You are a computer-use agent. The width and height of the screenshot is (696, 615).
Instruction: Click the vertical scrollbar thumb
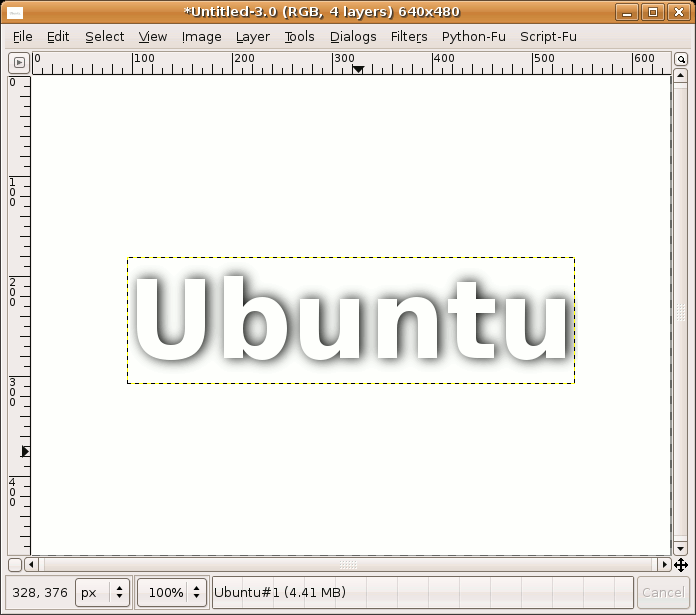(680, 312)
